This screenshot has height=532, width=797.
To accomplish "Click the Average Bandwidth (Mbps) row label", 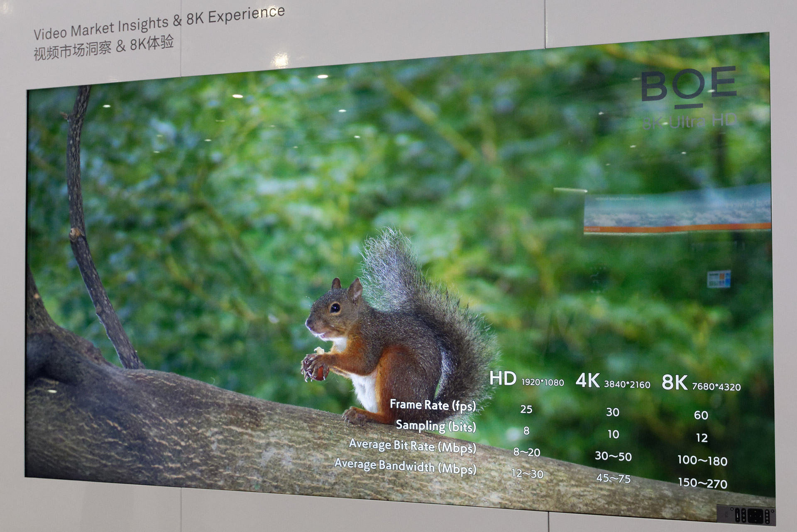I will (x=405, y=466).
